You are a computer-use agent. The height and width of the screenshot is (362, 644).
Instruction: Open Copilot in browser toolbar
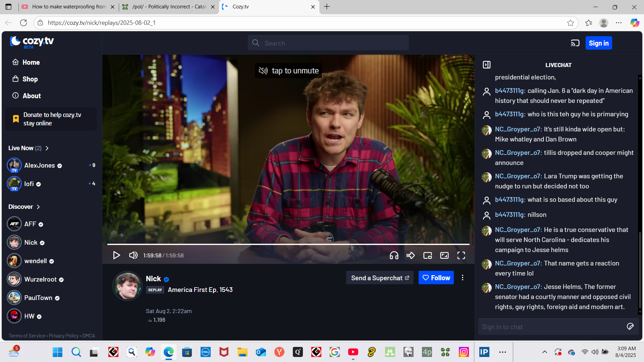[x=635, y=23]
